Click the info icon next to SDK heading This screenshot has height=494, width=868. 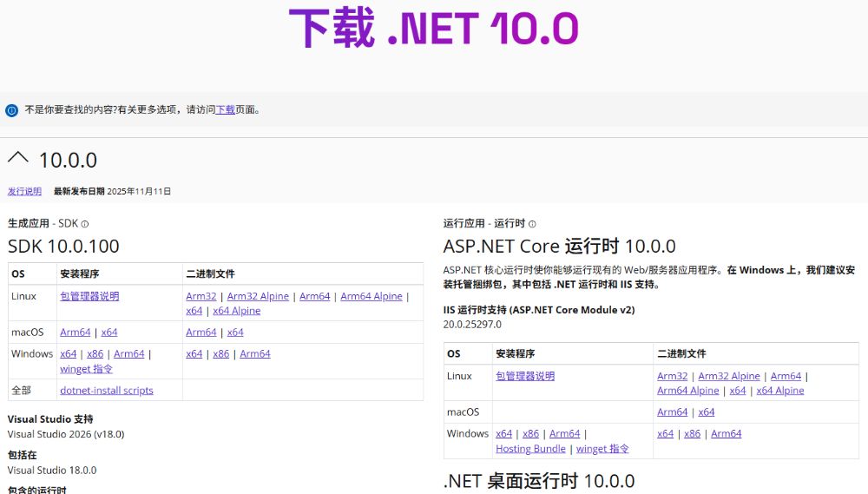[x=85, y=224]
